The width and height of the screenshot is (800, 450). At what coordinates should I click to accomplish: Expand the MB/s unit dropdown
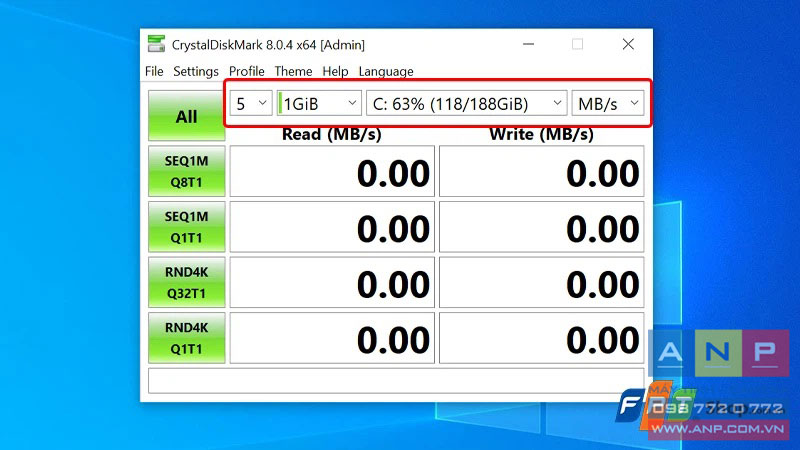pyautogui.click(x=608, y=104)
